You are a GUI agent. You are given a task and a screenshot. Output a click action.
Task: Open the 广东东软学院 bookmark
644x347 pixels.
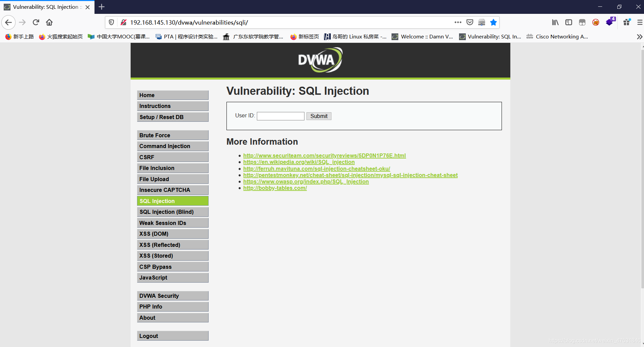253,37
